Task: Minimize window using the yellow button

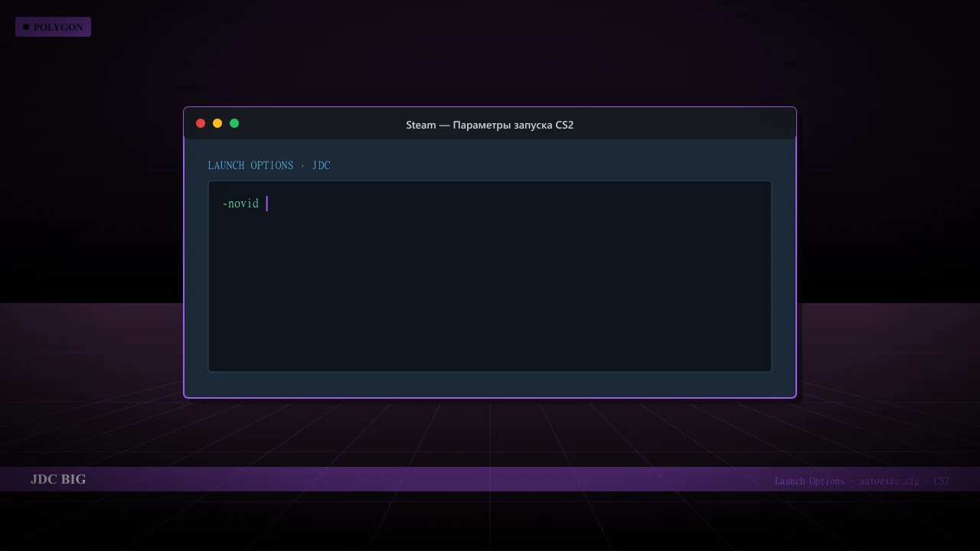Action: pos(217,123)
